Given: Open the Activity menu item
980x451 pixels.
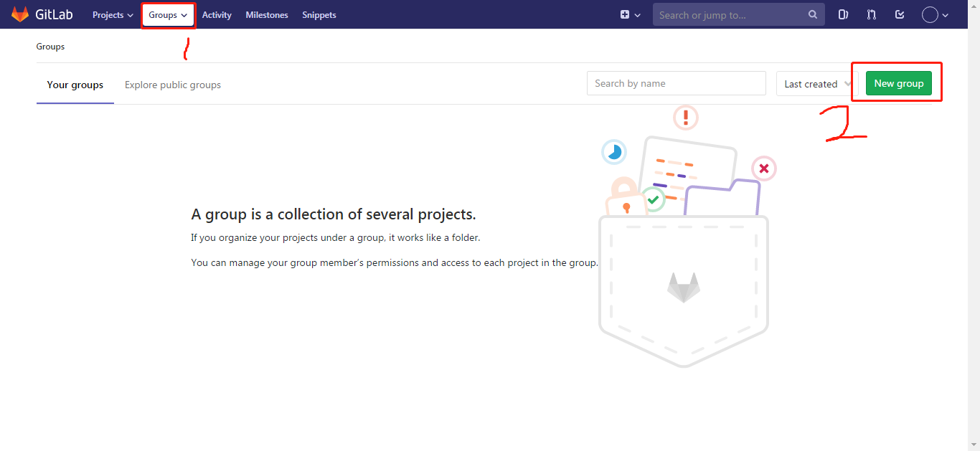Looking at the screenshot, I should (x=217, y=14).
